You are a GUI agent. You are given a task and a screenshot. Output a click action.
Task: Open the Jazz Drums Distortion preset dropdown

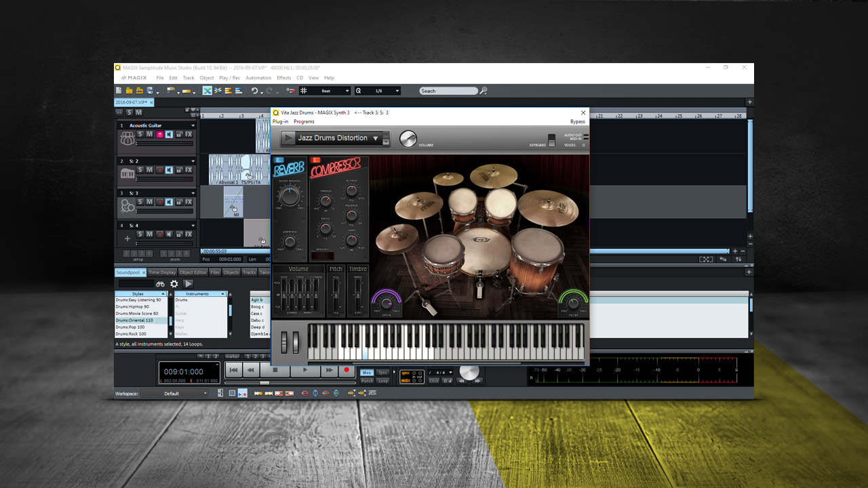coord(375,138)
